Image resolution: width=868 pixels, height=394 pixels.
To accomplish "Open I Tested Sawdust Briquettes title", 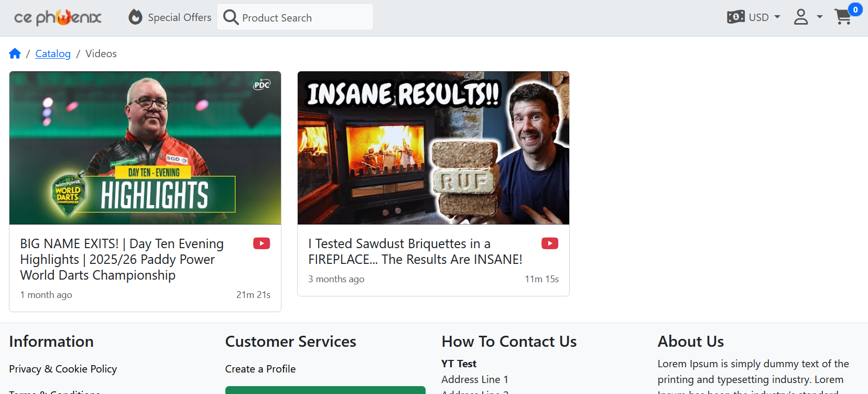I will [415, 252].
